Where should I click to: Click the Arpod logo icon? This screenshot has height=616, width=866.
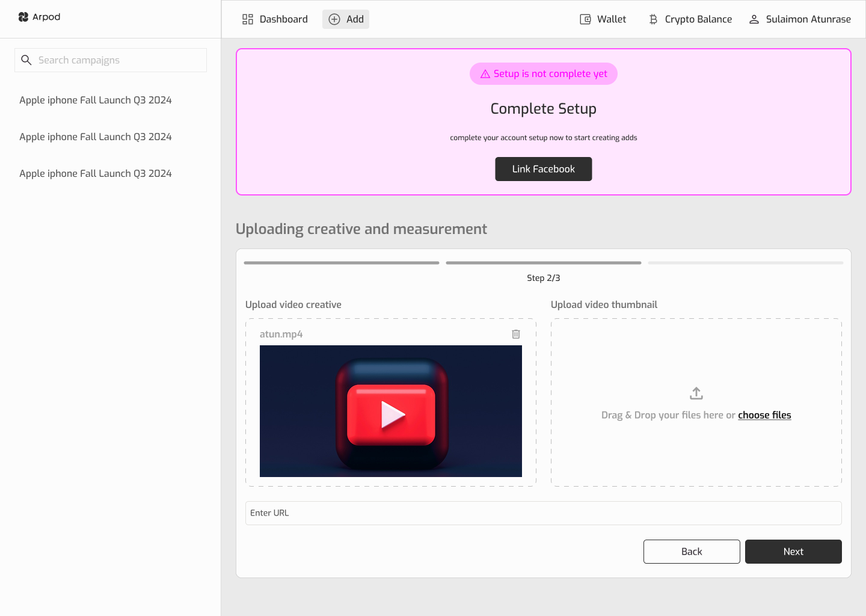(x=23, y=17)
